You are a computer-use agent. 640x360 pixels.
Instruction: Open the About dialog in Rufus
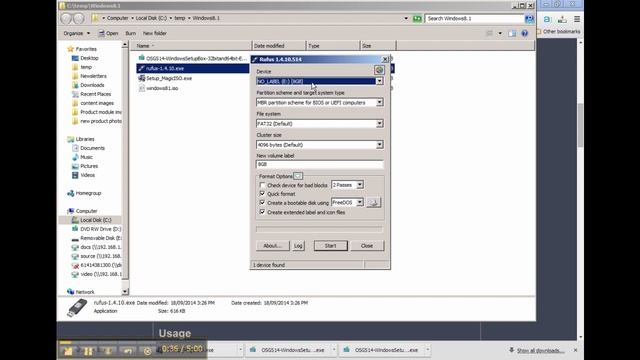pos(273,246)
